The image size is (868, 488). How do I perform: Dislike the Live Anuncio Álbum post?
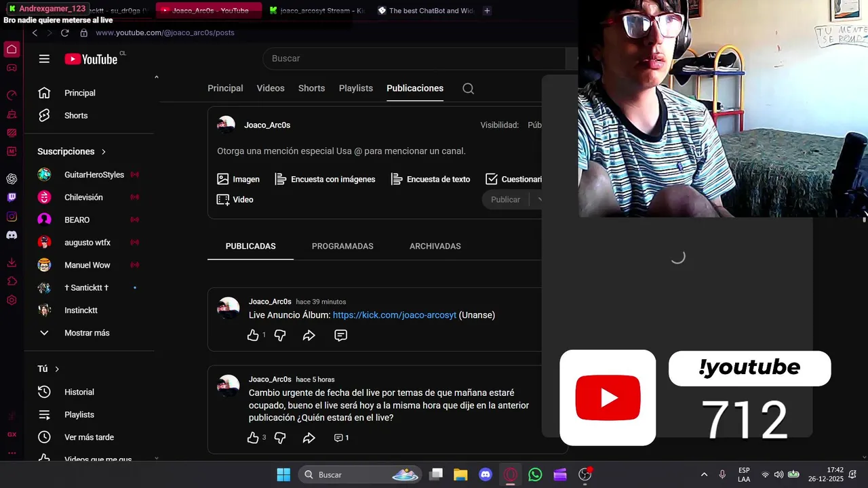[280, 335]
